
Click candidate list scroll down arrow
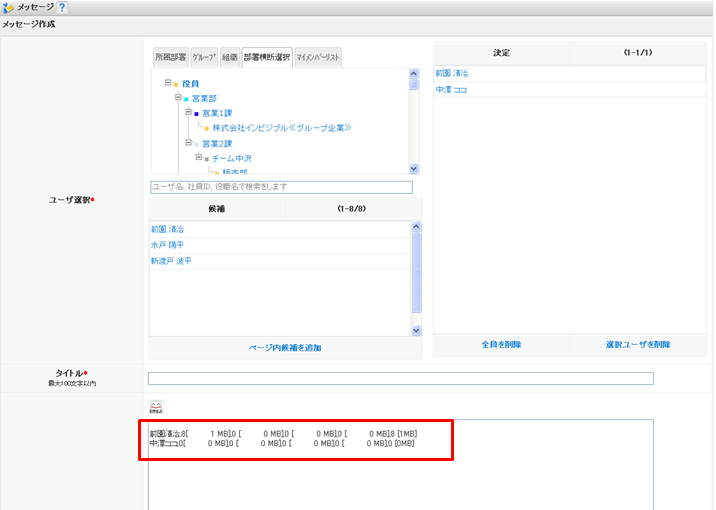click(416, 330)
